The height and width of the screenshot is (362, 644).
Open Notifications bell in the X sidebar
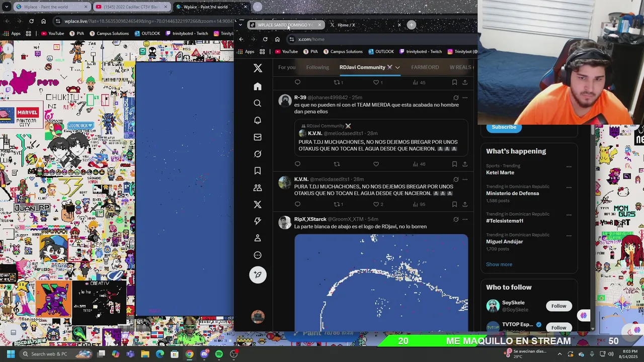tap(258, 120)
